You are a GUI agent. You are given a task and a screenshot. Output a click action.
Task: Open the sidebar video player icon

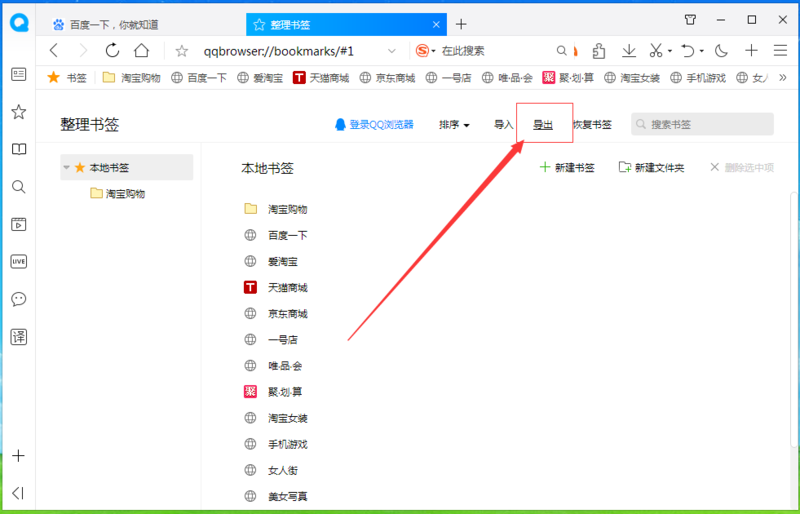pyautogui.click(x=19, y=224)
